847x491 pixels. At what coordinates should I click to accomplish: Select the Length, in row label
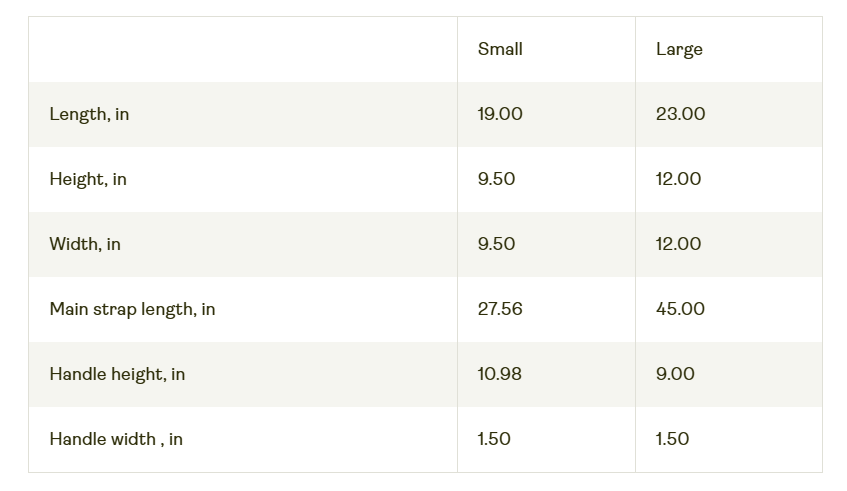click(89, 115)
